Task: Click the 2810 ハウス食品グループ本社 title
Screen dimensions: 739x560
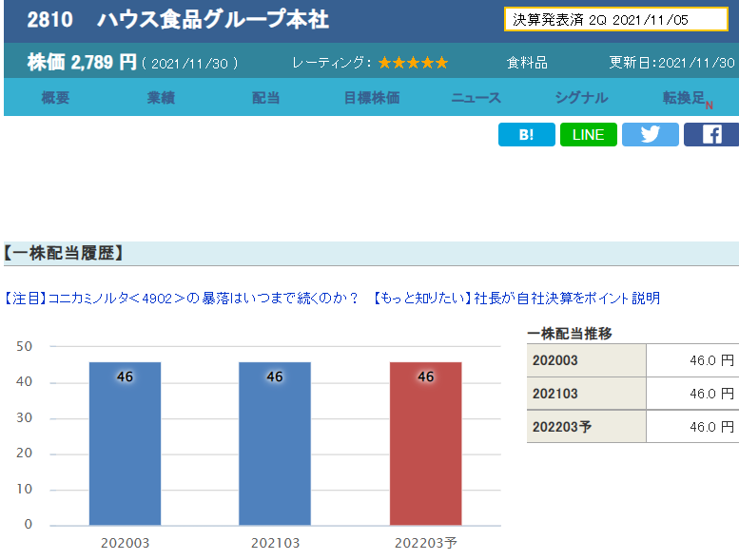Action: 178,20
